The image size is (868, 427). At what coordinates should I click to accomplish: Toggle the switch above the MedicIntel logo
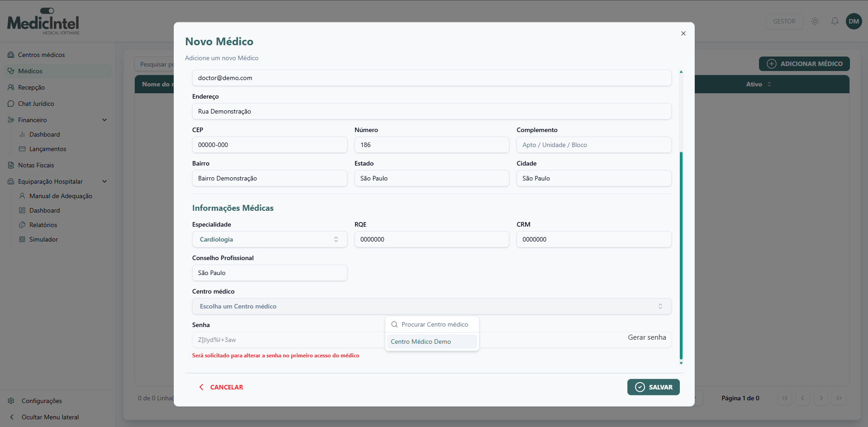47,10
